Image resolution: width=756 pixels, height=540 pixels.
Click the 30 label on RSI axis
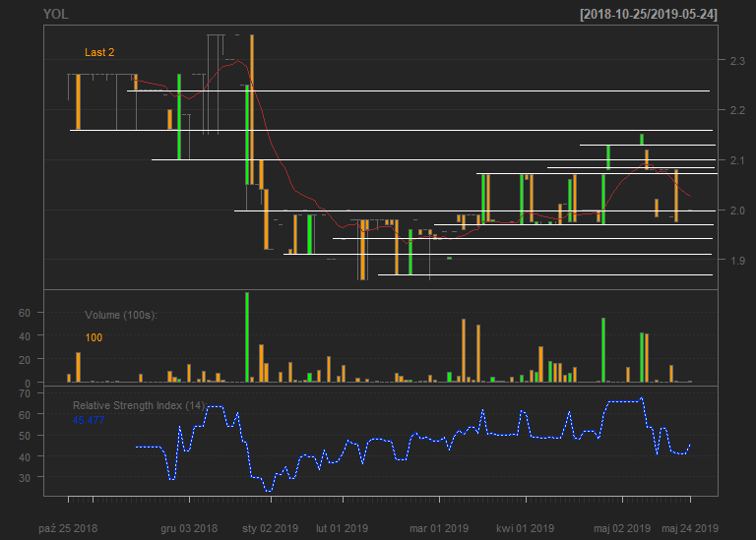(24, 478)
